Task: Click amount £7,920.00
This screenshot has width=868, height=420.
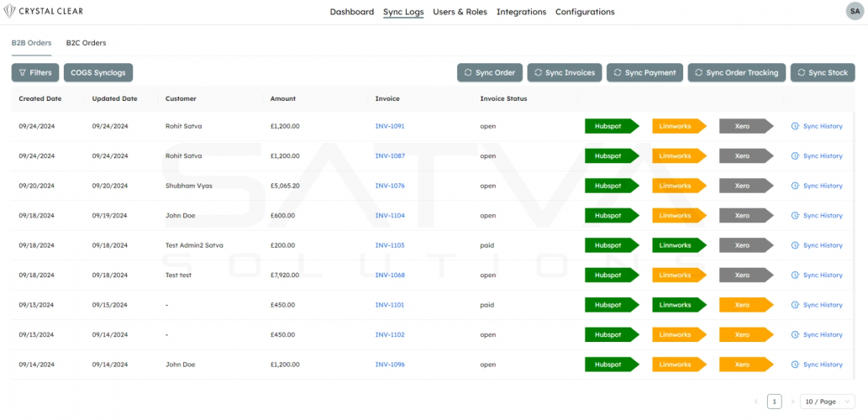Action: point(285,275)
